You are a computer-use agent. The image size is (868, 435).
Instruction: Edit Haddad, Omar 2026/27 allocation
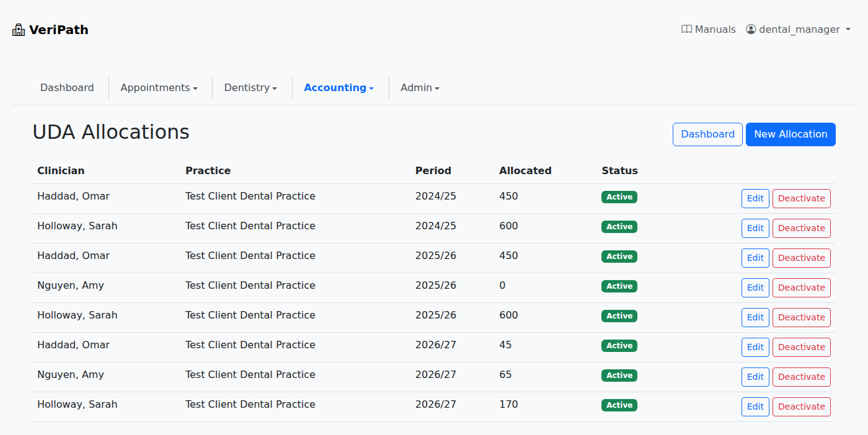click(x=755, y=347)
